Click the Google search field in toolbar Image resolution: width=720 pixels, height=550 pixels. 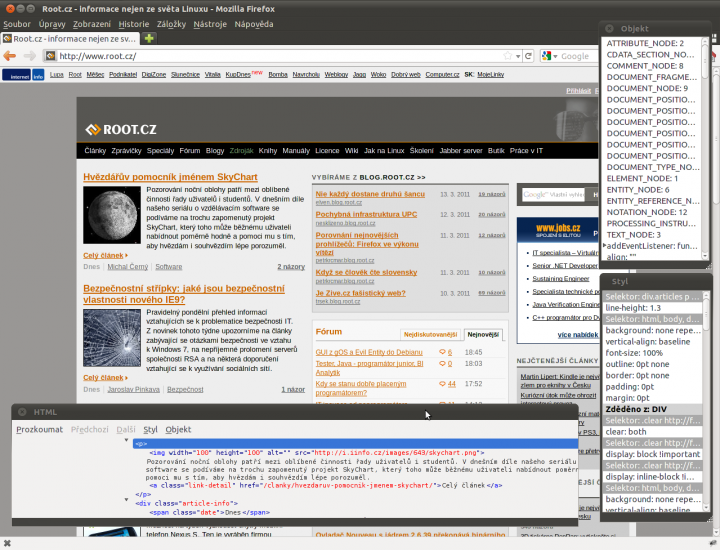pyautogui.click(x=579, y=56)
